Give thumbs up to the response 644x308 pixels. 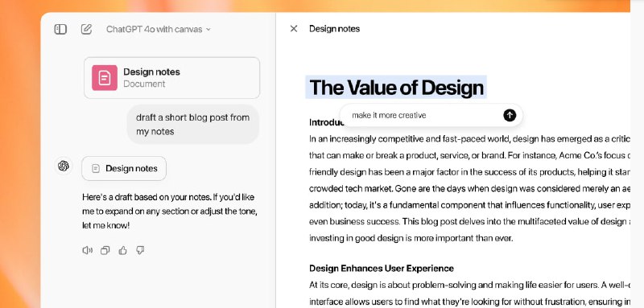point(122,250)
